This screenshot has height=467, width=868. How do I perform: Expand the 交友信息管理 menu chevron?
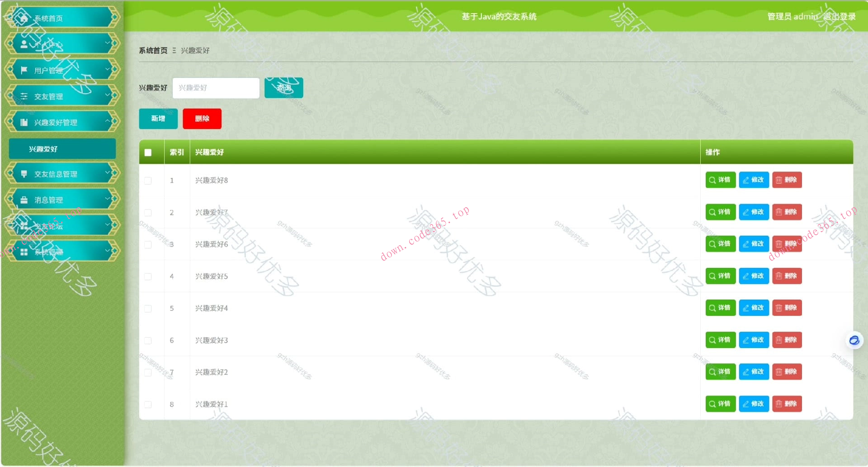coord(108,173)
